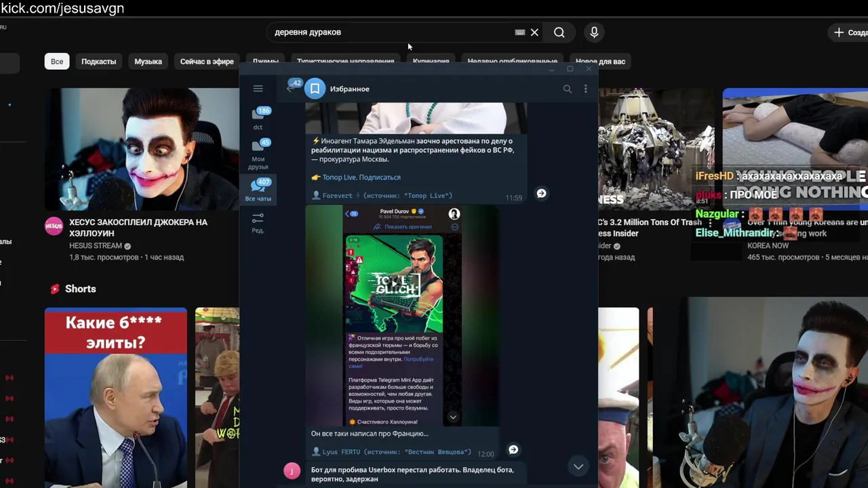Click YouTube search magnifier button
The height and width of the screenshot is (488, 868).
[559, 33]
